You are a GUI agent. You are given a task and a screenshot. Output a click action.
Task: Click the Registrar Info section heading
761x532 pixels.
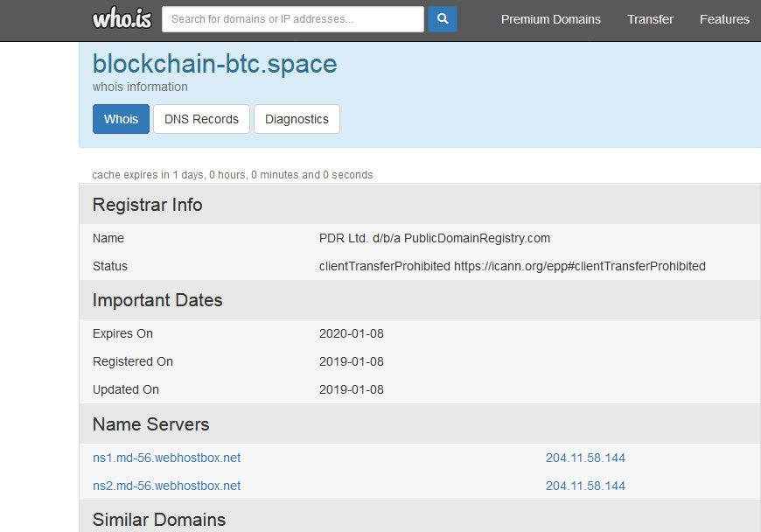click(148, 205)
